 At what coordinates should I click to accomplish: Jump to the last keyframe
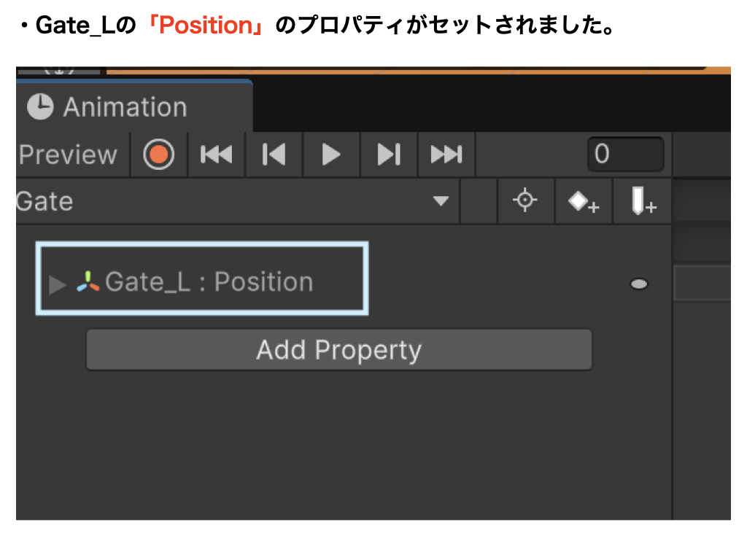[x=446, y=155]
